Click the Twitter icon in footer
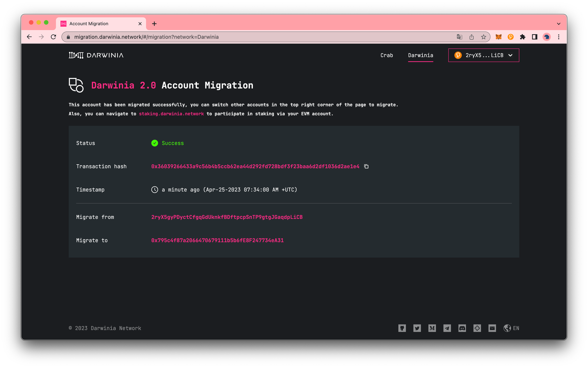 tap(417, 328)
